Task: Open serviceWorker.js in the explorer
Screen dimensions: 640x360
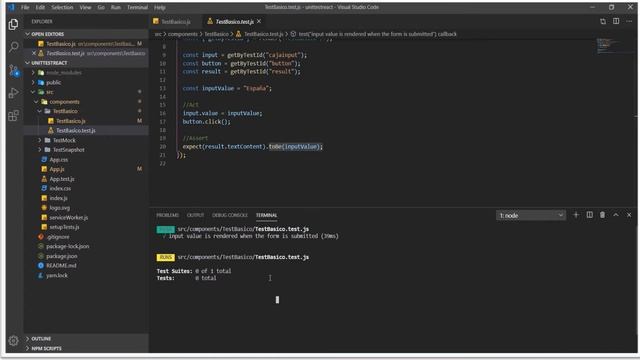Action: pyautogui.click(x=86, y=218)
